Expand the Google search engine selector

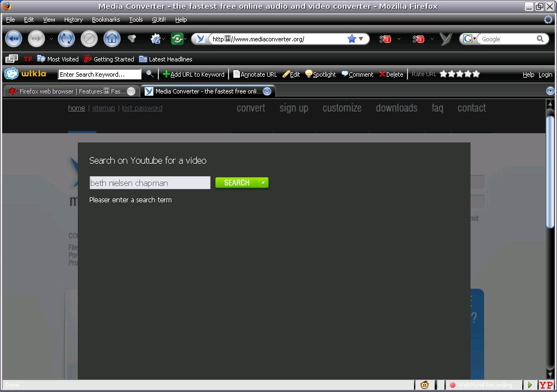point(469,39)
